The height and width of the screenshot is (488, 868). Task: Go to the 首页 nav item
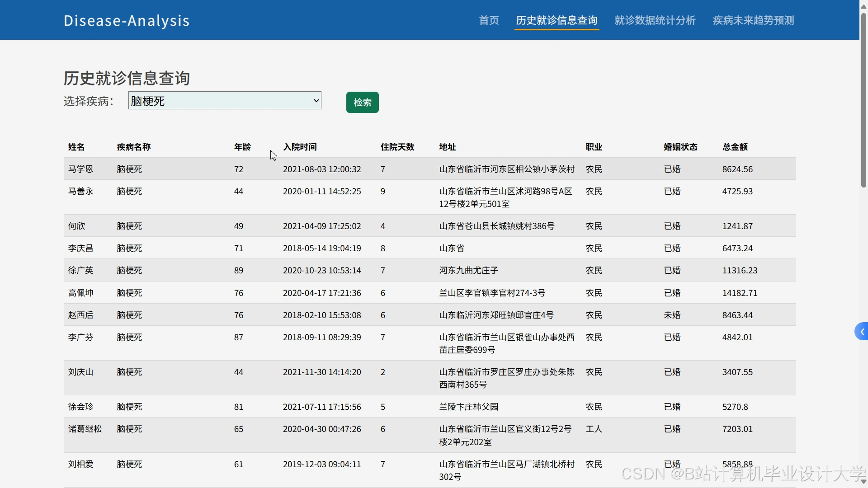489,20
